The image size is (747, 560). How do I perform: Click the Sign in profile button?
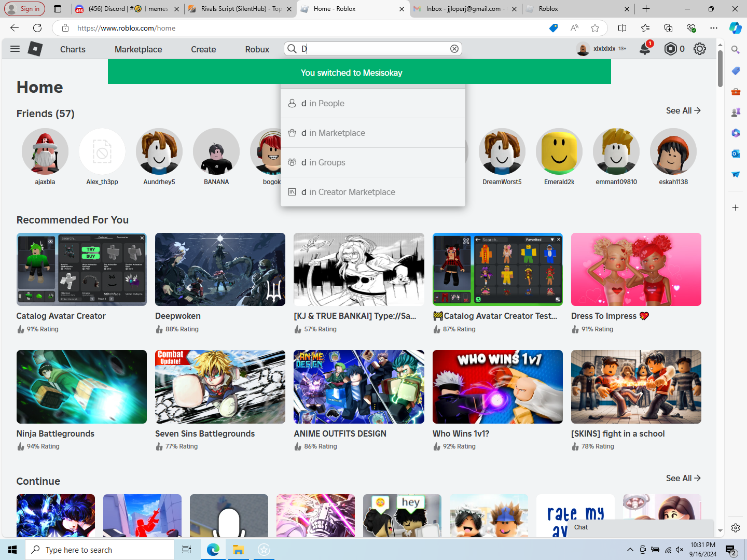pos(24,9)
